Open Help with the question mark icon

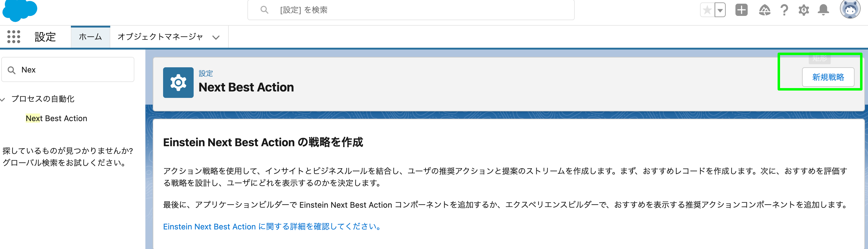(784, 10)
